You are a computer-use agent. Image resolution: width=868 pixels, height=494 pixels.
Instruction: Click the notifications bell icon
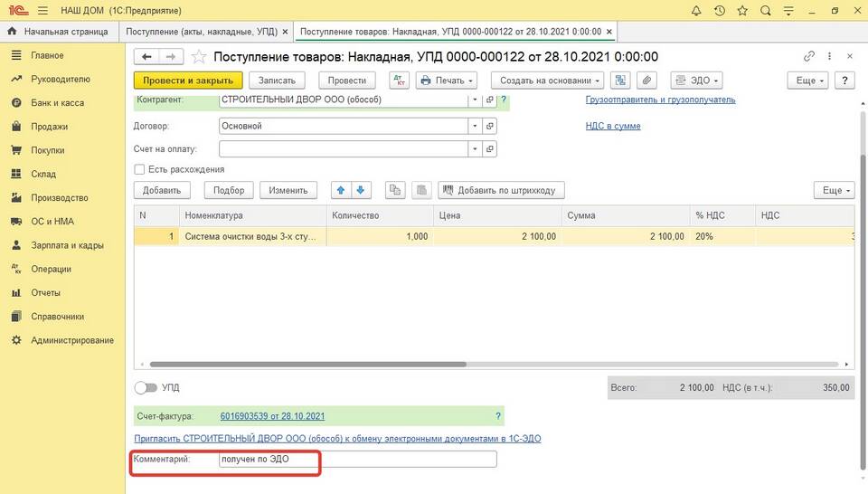(x=696, y=11)
